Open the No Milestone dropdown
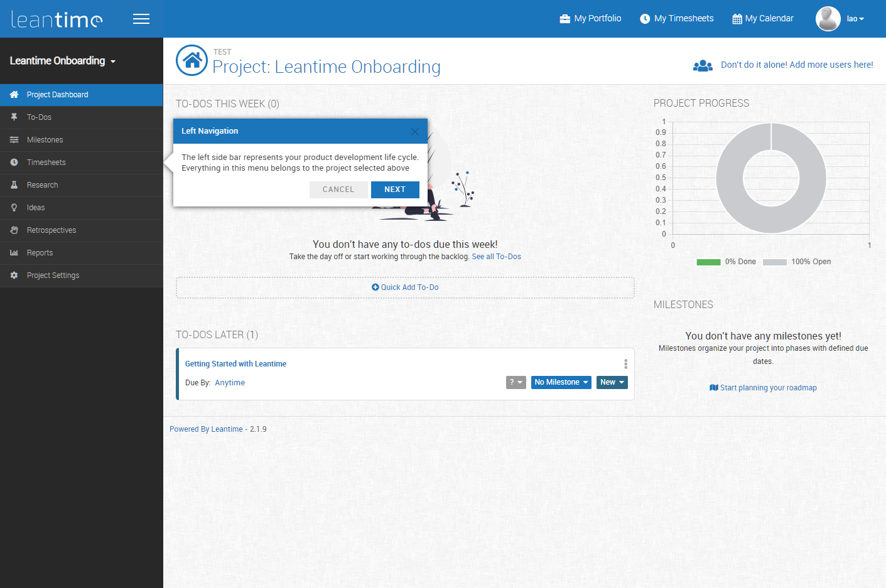Image resolution: width=886 pixels, height=588 pixels. [x=561, y=382]
